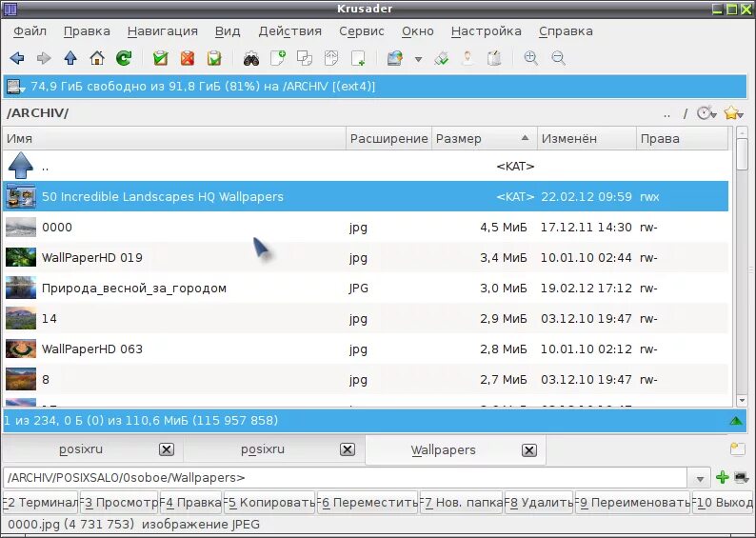The width and height of the screenshot is (756, 538).
Task: Select the '..' parent directory row
Action: click(x=366, y=167)
